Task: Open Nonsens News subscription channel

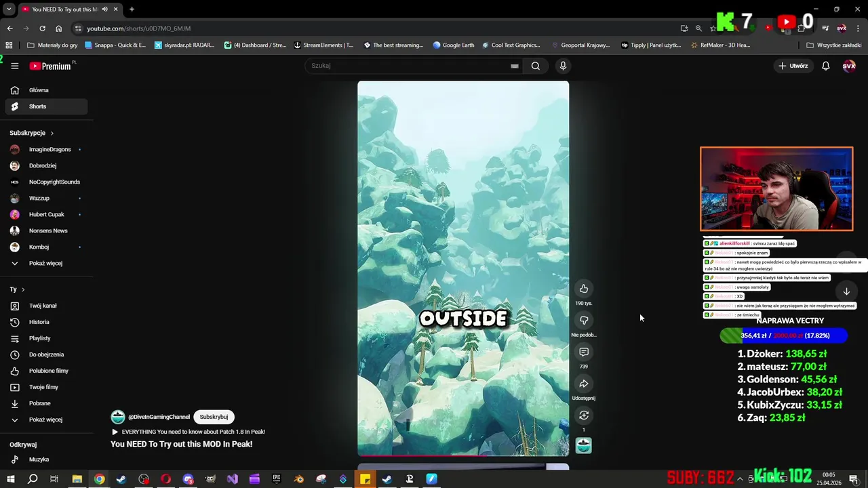Action: (46, 230)
